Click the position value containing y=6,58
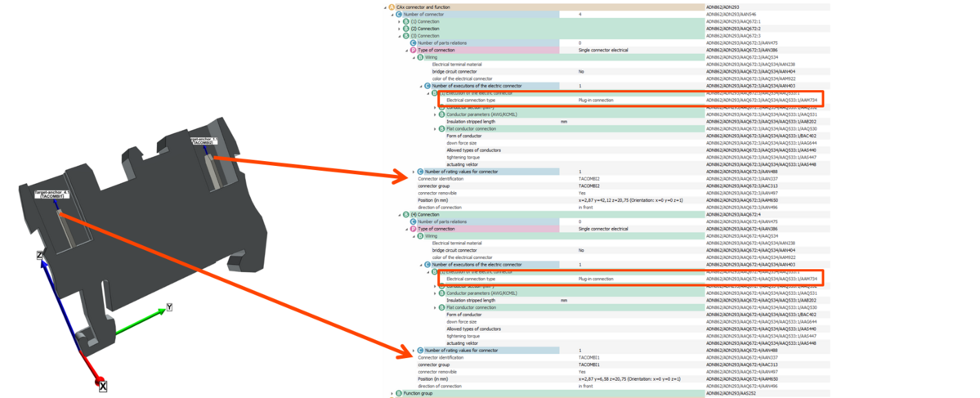The width and height of the screenshot is (980, 398). coord(629,379)
